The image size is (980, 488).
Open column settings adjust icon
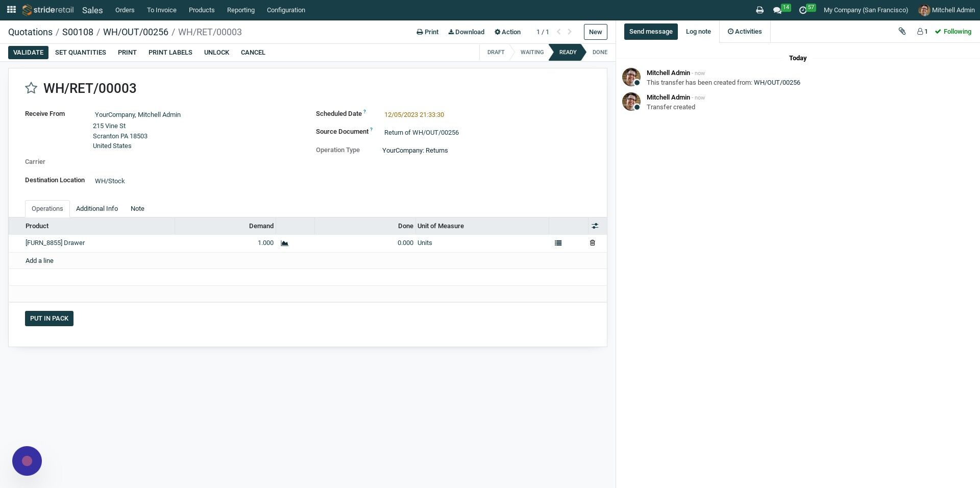[x=595, y=226]
